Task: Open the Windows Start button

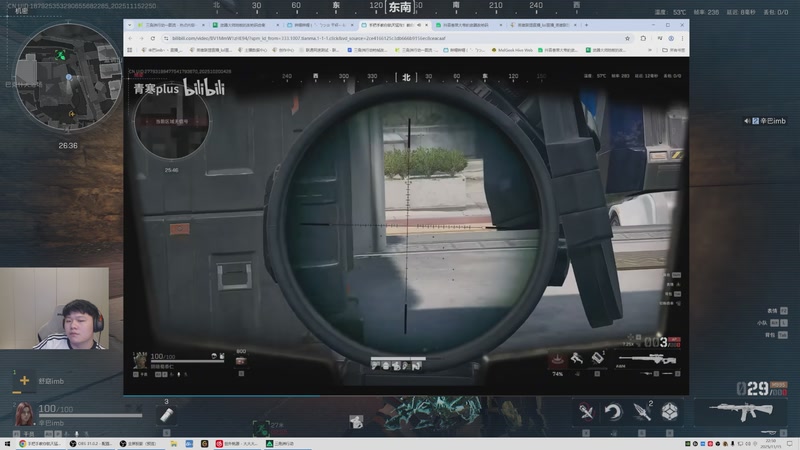Action: (7, 444)
